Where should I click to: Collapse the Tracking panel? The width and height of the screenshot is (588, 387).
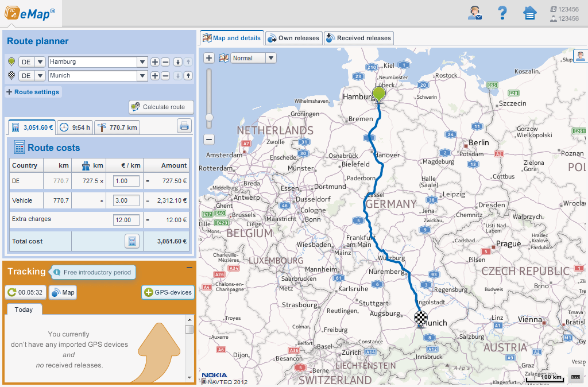tap(188, 268)
